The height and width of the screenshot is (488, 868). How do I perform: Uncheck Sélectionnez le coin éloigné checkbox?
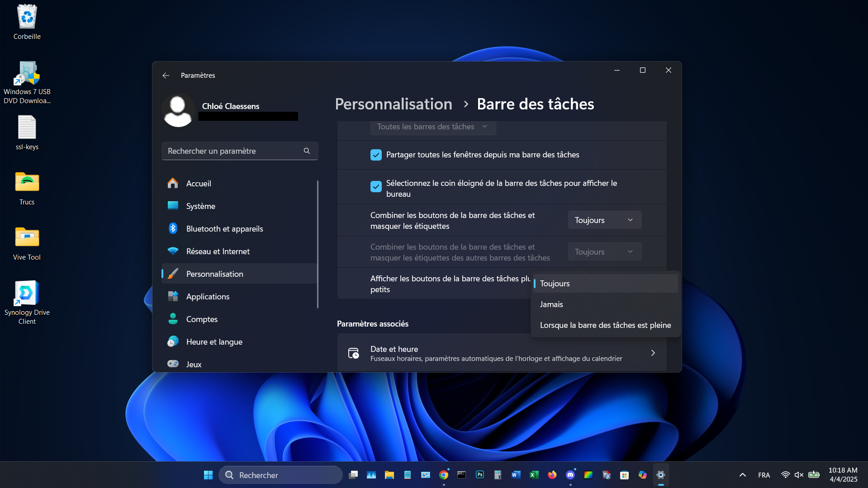376,186
